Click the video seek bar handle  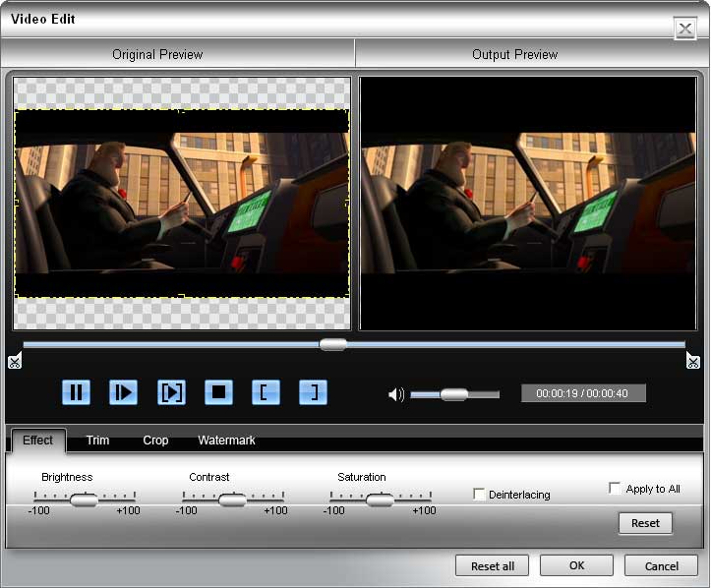333,344
